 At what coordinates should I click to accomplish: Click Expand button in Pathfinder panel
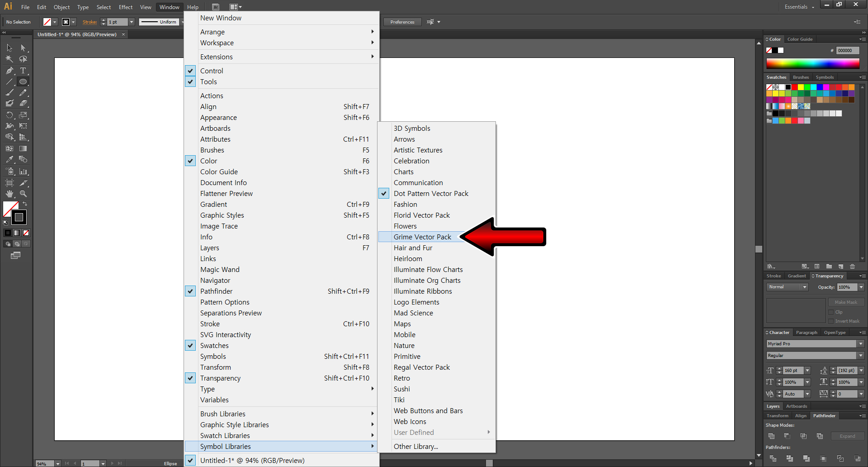tap(847, 436)
